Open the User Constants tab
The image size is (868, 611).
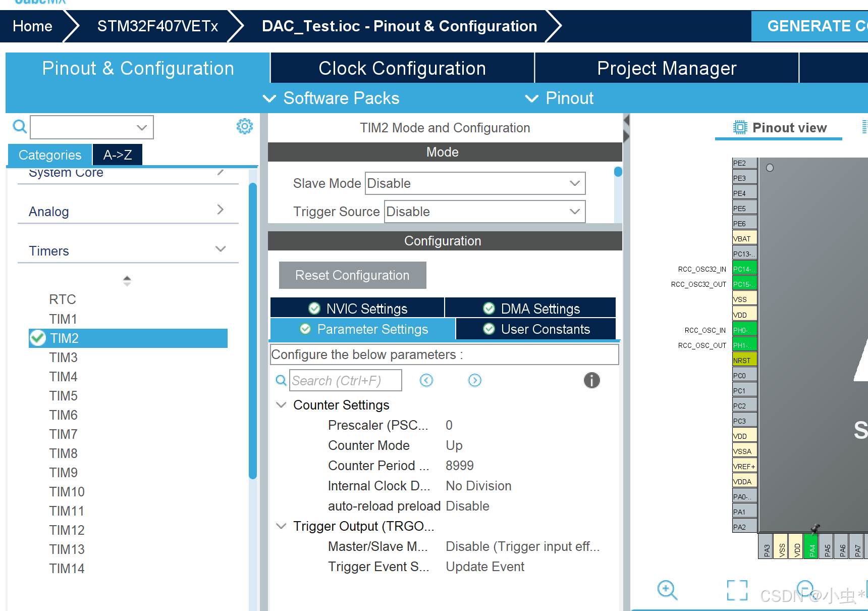(x=536, y=329)
